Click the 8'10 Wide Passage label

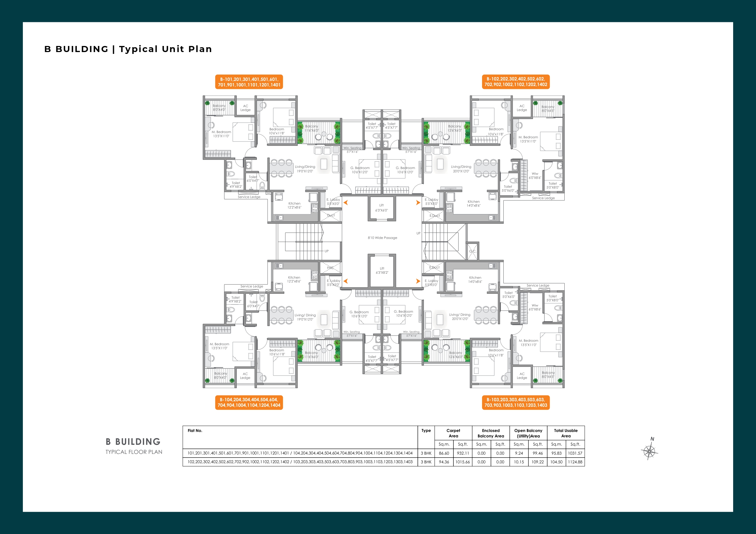(x=382, y=238)
